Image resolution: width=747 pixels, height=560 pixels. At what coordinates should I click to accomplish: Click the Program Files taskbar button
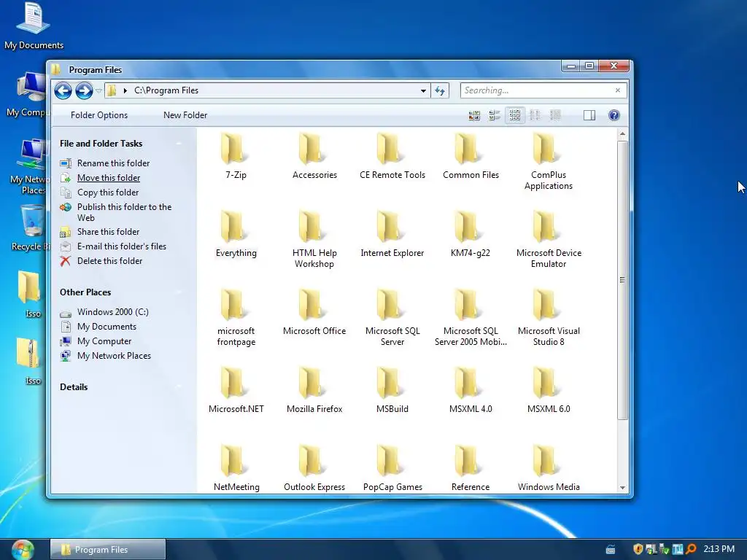coord(108,550)
